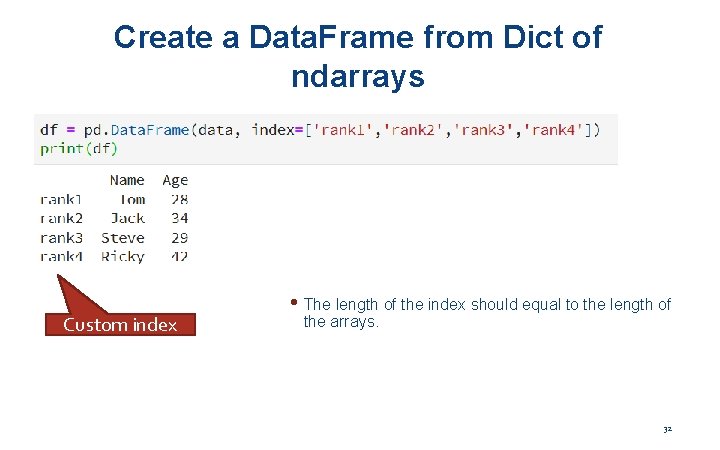Click the 'Name' column header in output

pyautogui.click(x=127, y=180)
